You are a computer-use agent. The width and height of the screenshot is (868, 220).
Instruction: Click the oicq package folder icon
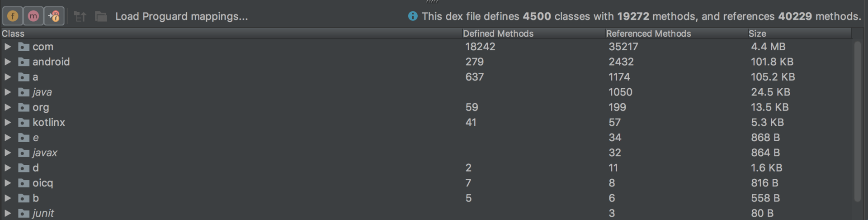pos(24,183)
